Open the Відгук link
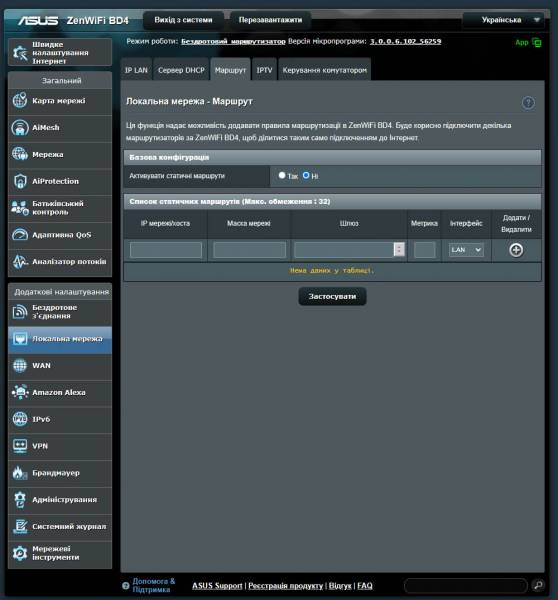Viewport: 558px width, 600px height. [x=340, y=585]
